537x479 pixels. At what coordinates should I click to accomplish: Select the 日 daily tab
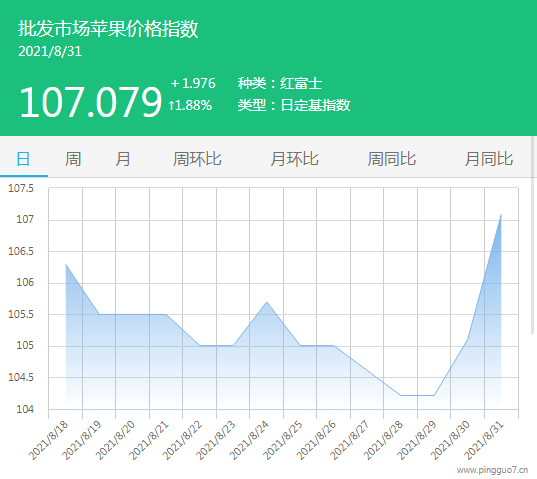(23, 159)
